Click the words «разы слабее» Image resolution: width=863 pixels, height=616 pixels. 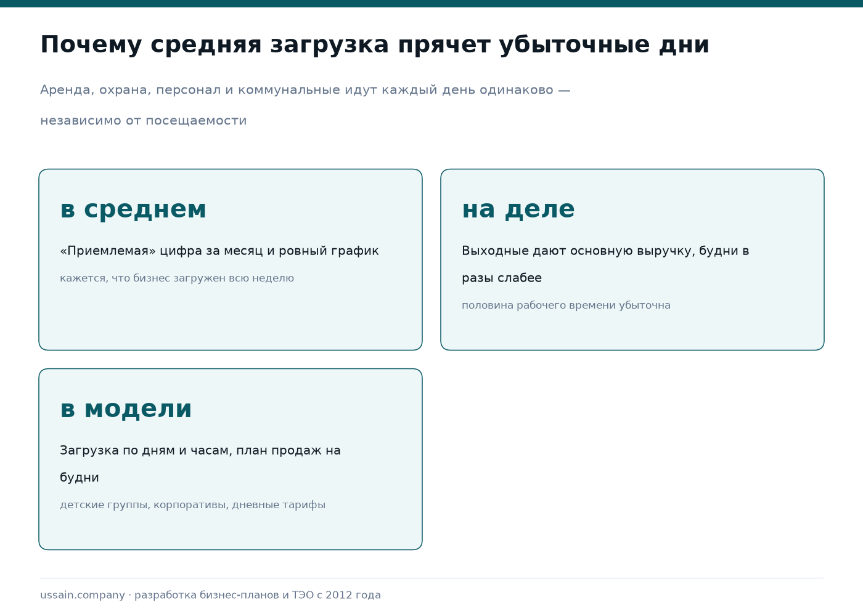point(502,278)
